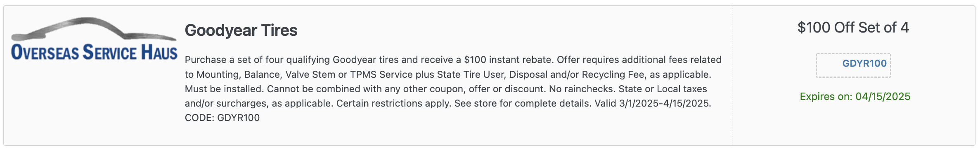The image size is (980, 149).
Task: Click the word "SERVICE" in the logo
Action: tap(109, 53)
